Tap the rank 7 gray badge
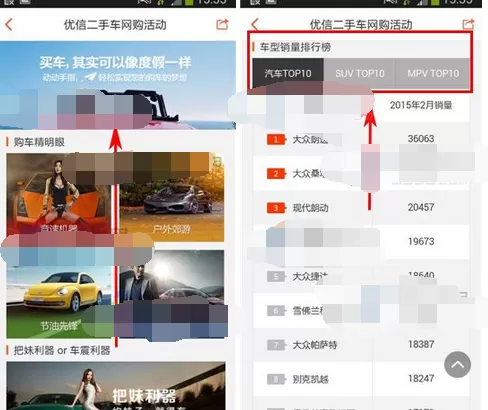488x410 pixels. [276, 345]
